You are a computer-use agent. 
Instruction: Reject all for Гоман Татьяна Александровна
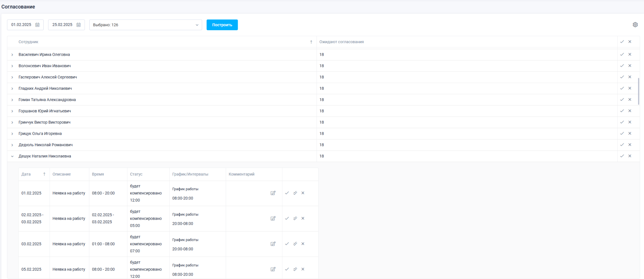[630, 100]
